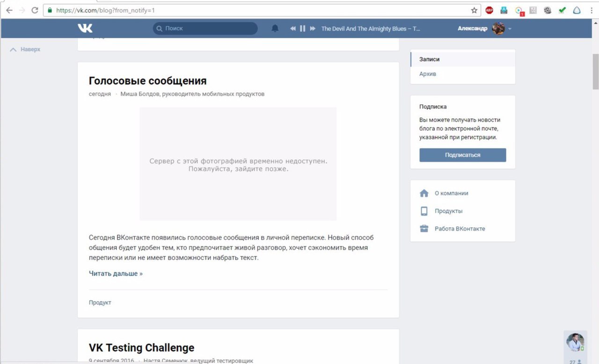
Task: Reload the page with refresh icon
Action: pos(35,10)
